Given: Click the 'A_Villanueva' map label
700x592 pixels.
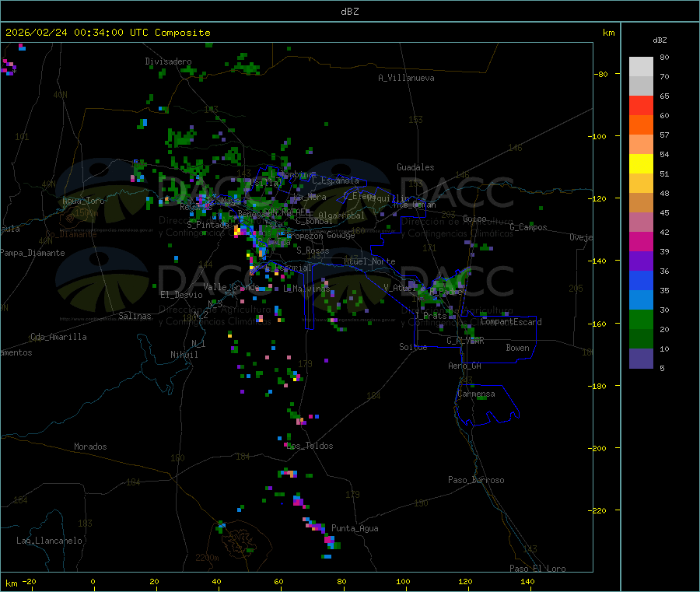Looking at the screenshot, I should [406, 78].
